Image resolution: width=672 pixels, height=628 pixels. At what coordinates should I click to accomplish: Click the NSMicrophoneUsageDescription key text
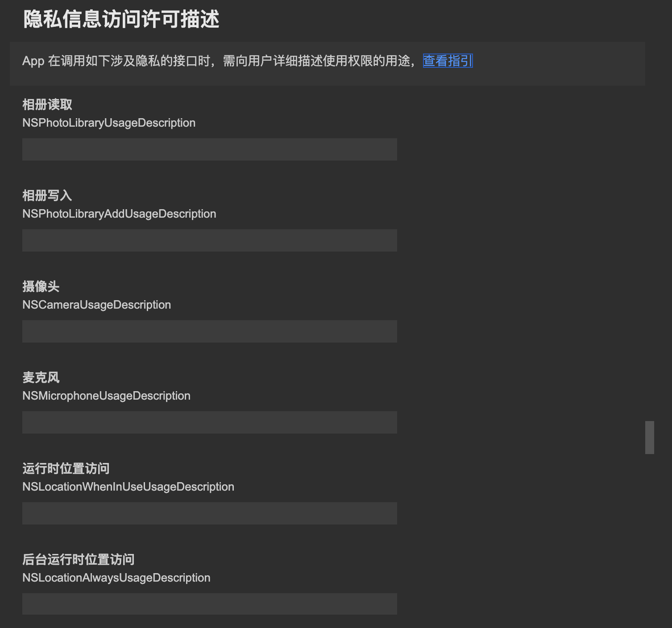(x=107, y=396)
